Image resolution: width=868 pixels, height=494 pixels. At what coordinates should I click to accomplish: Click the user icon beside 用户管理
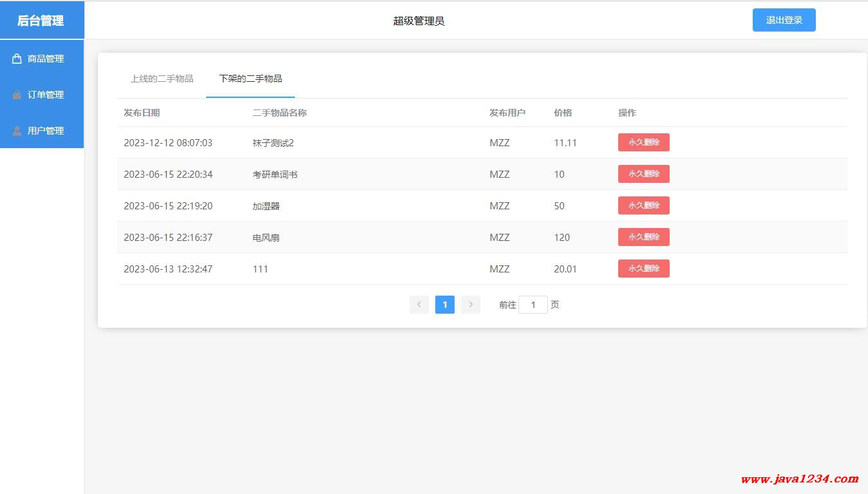pyautogui.click(x=17, y=131)
